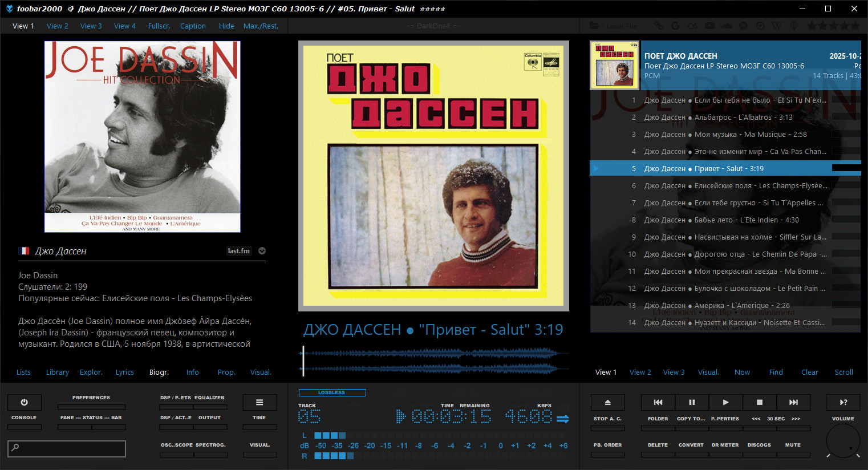The height and width of the screenshot is (470, 868).
Task: Click Clear under the playlist
Action: pyautogui.click(x=809, y=372)
